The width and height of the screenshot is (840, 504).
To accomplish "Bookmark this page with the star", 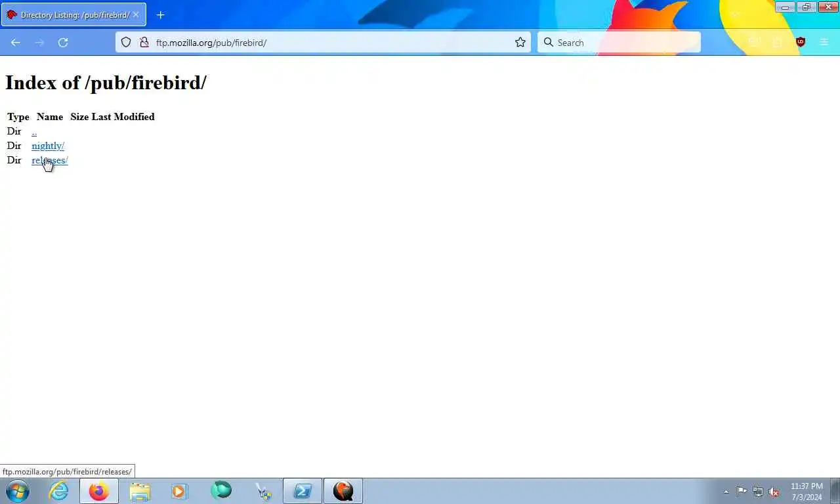I will pyautogui.click(x=520, y=43).
